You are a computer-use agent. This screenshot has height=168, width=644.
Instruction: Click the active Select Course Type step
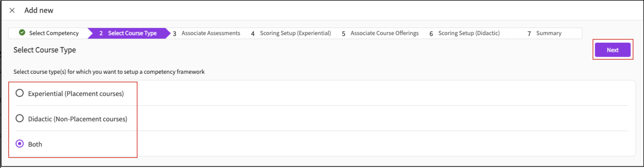coord(132,33)
